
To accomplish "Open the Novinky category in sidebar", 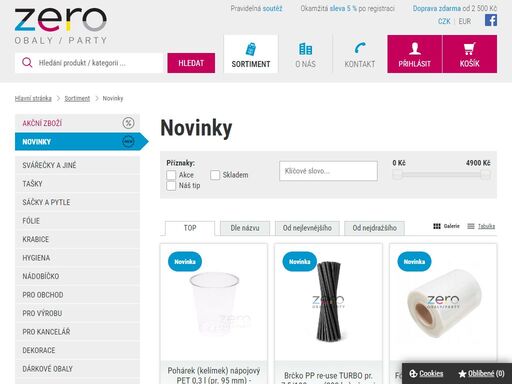I will (x=81, y=142).
